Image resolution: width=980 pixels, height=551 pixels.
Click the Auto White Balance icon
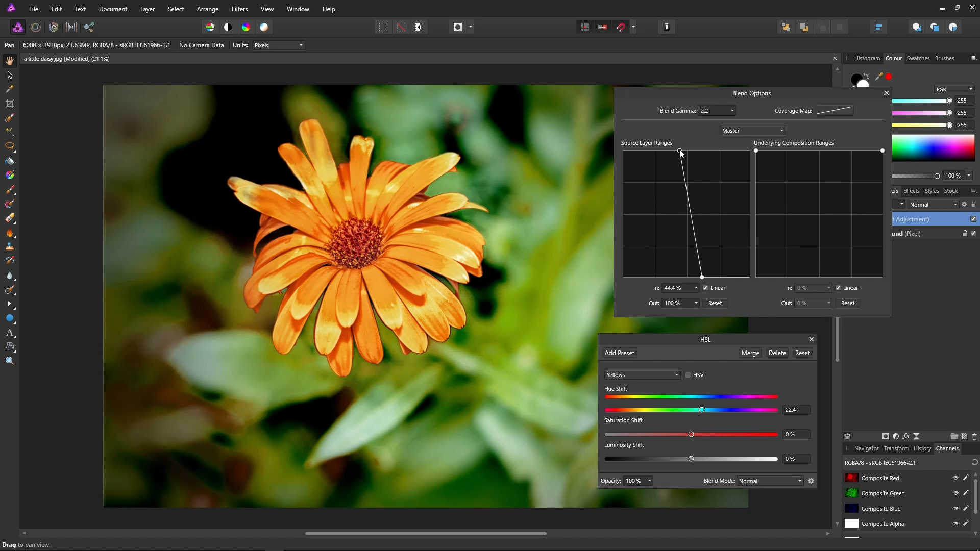pos(264,27)
